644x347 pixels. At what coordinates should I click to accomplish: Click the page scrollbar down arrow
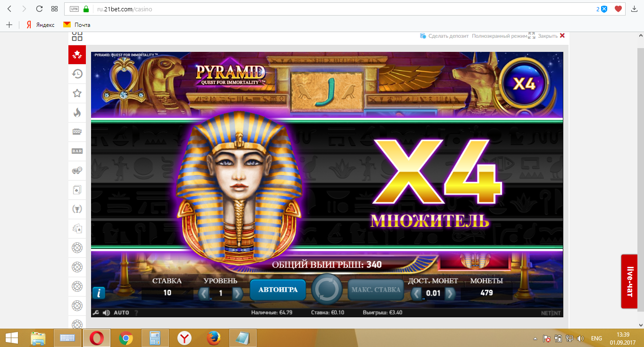pyautogui.click(x=640, y=325)
